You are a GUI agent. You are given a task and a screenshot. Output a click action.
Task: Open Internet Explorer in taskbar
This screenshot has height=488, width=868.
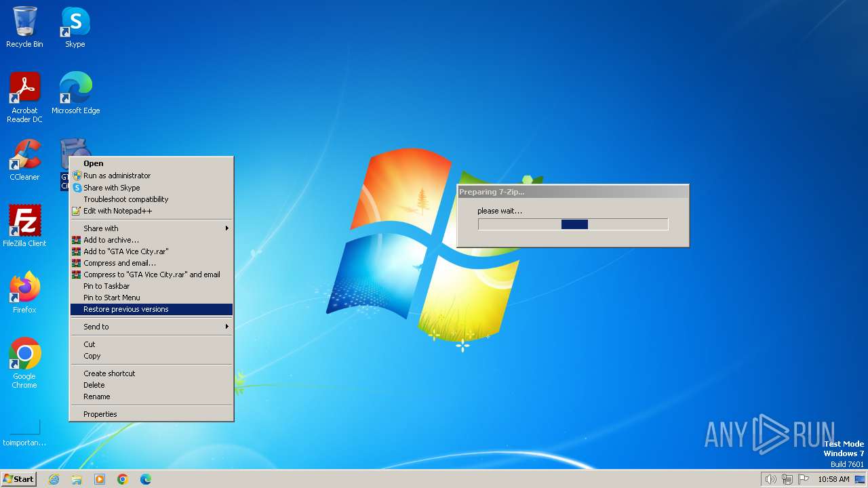[54, 479]
